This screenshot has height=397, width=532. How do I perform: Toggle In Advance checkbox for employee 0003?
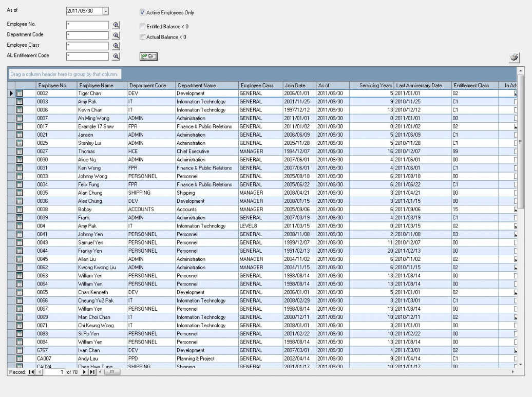515,102
